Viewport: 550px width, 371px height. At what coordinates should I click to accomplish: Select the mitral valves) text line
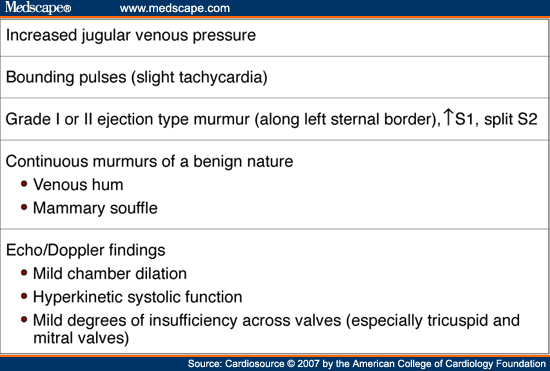[x=81, y=338]
